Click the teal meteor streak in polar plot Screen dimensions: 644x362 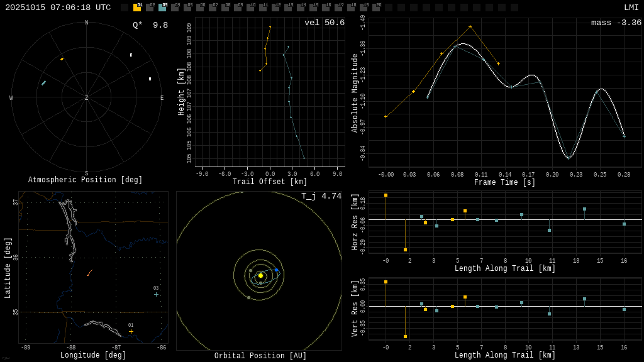click(x=43, y=83)
